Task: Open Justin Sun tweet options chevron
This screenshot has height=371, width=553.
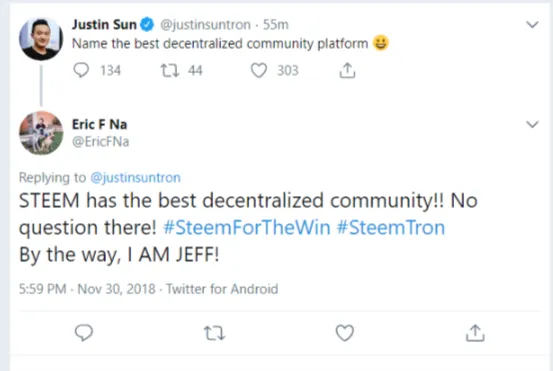Action: pos(532,25)
